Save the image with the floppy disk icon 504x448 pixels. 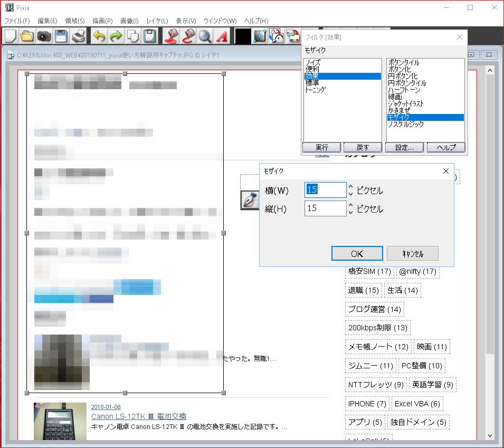[x=60, y=36]
